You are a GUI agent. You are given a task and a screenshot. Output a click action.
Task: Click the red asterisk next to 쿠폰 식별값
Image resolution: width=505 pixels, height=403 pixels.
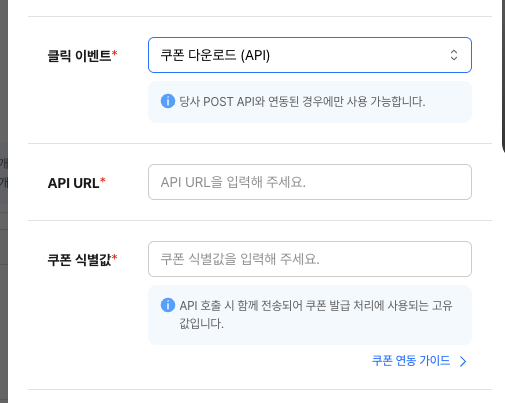114,257
